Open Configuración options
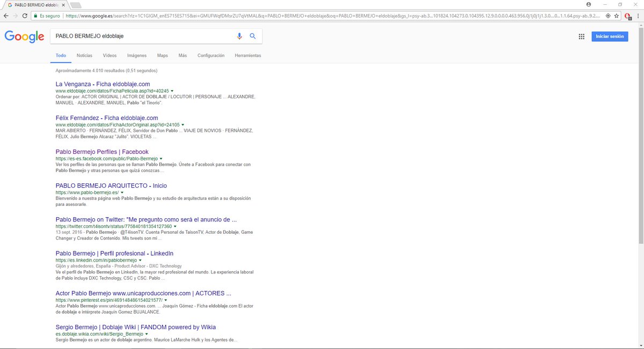644x349 pixels. tap(211, 56)
